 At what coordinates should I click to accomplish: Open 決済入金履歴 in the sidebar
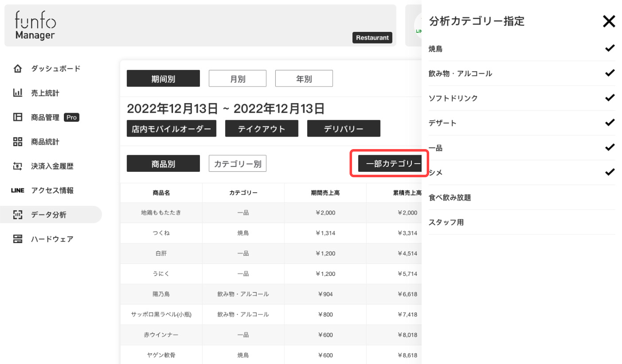[52, 166]
